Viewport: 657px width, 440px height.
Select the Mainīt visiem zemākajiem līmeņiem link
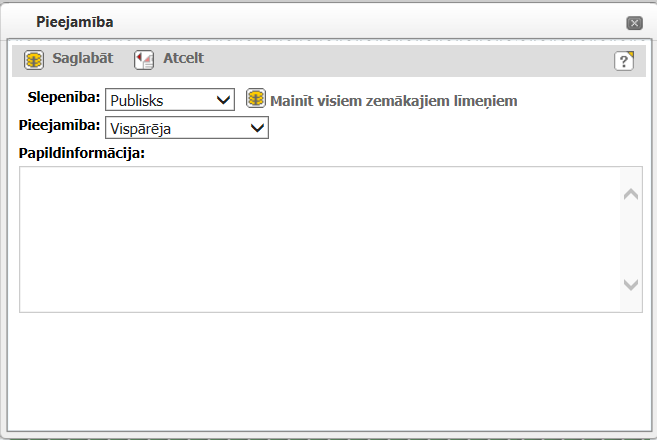(393, 101)
